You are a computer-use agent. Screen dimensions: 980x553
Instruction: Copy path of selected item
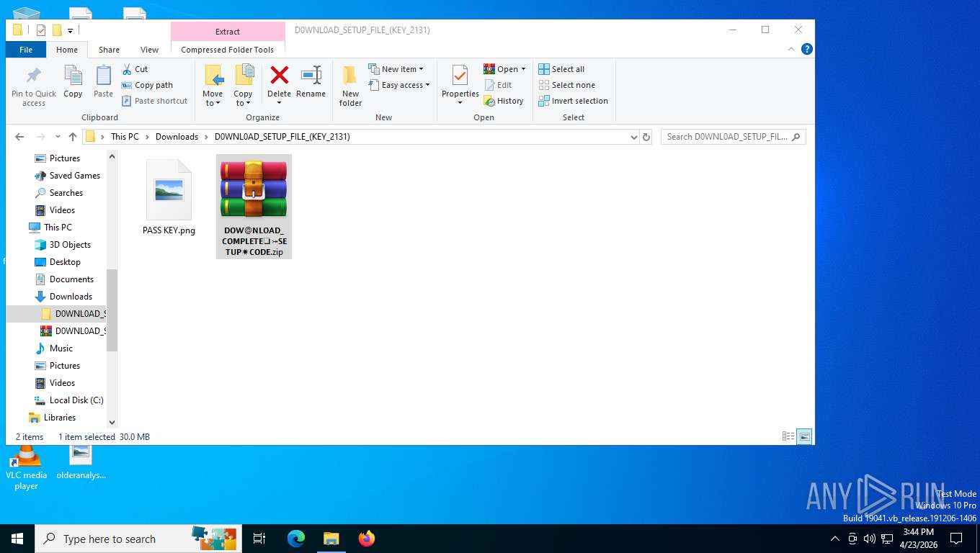[x=147, y=85]
